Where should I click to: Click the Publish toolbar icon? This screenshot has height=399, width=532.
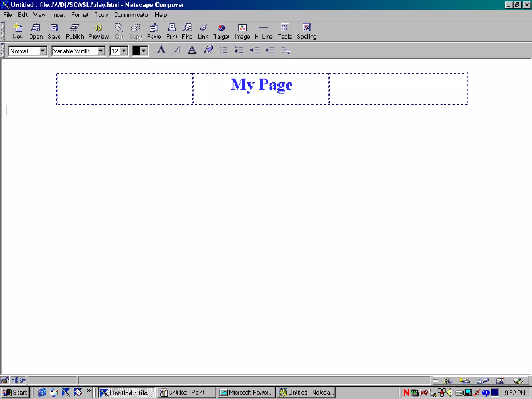(75, 31)
